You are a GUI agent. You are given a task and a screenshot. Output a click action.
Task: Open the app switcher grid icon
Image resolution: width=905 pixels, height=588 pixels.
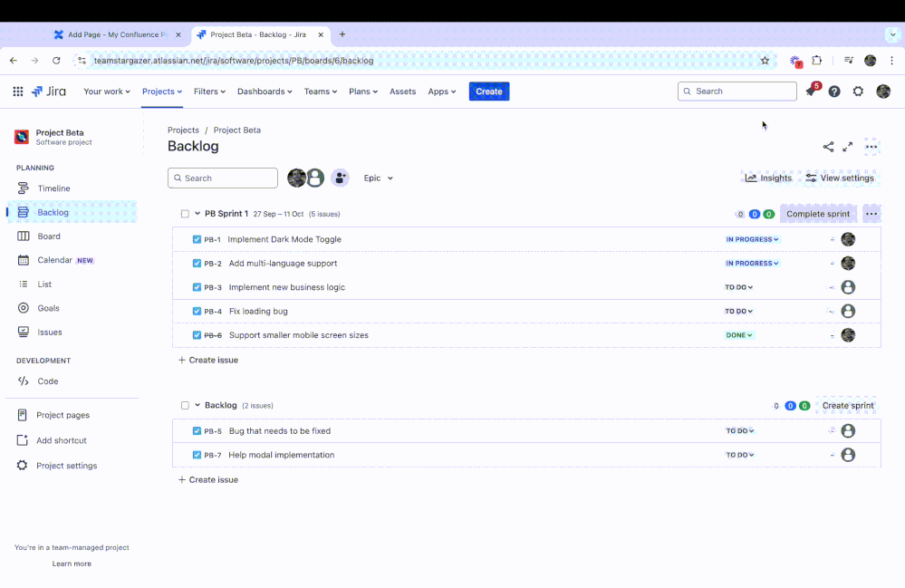coord(18,92)
